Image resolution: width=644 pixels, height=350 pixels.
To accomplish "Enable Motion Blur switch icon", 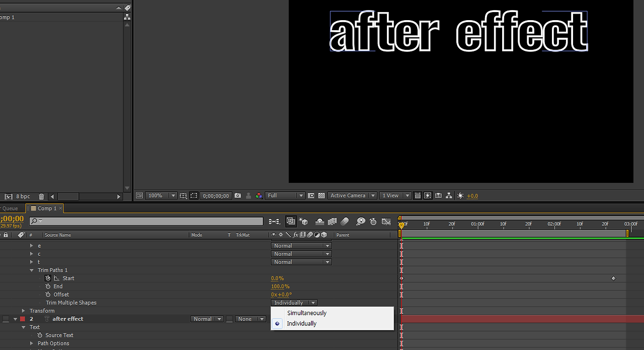I will coord(345,221).
